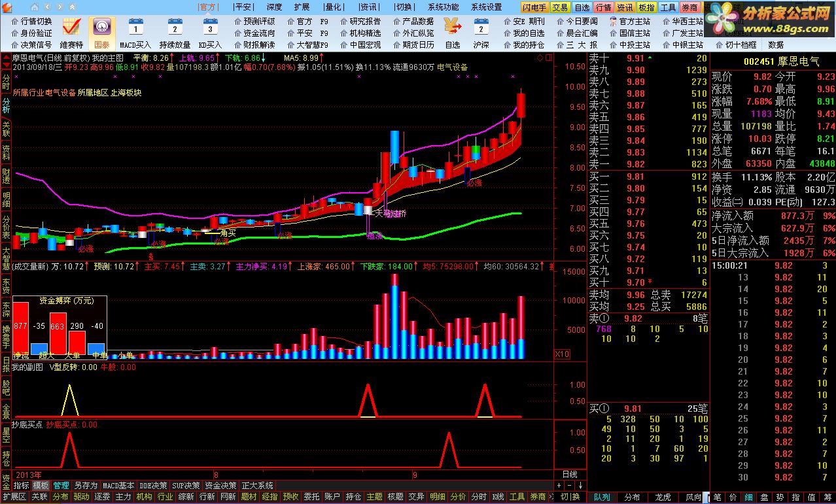Switch to the 模板 bottom tab
The height and width of the screenshot is (504, 836).
(41, 486)
